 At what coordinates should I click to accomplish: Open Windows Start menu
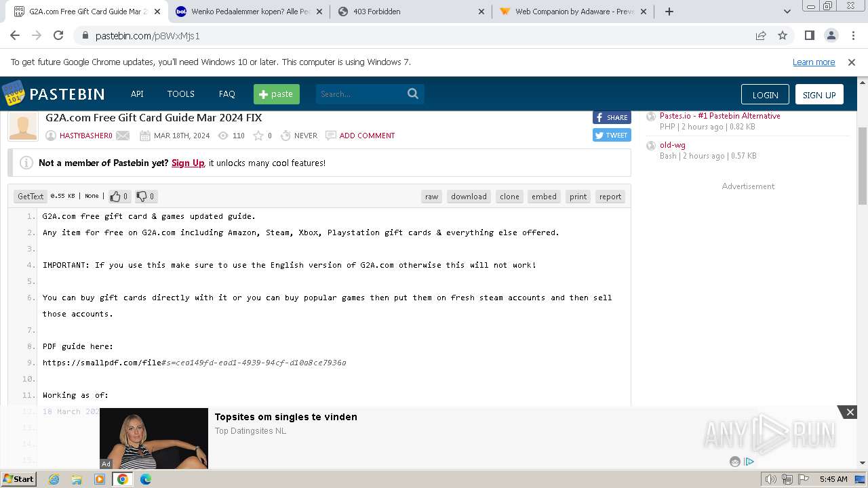19,479
